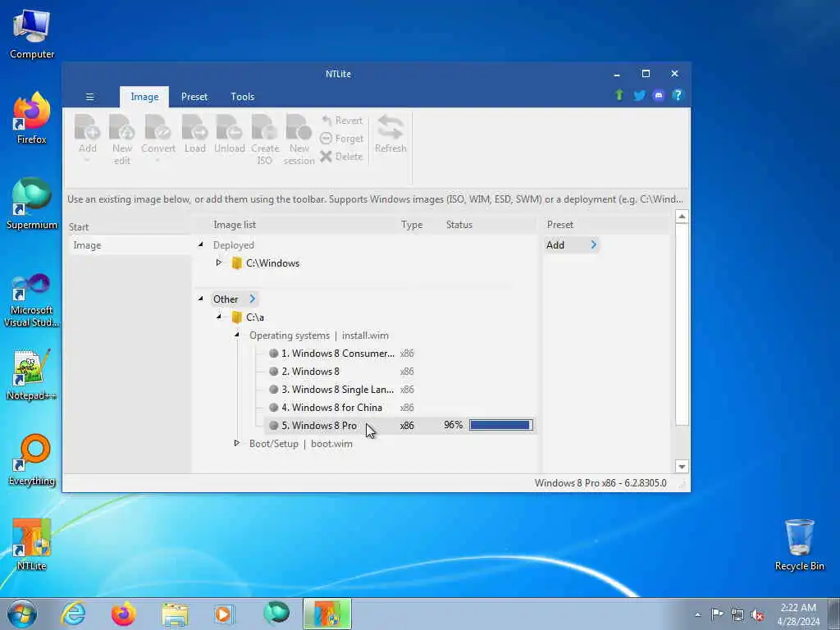Click the New session toolbar icon
Image resolution: width=840 pixels, height=630 pixels.
(x=299, y=139)
